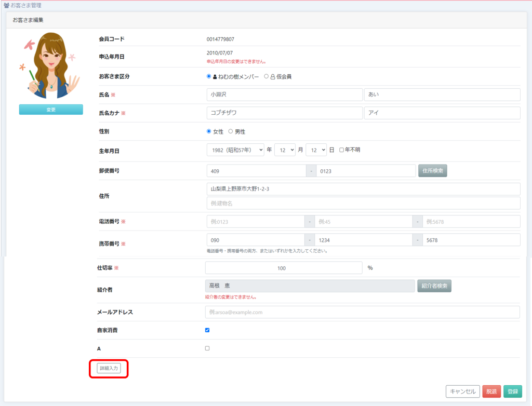Select the 仮会員 radio option

[x=267, y=76]
